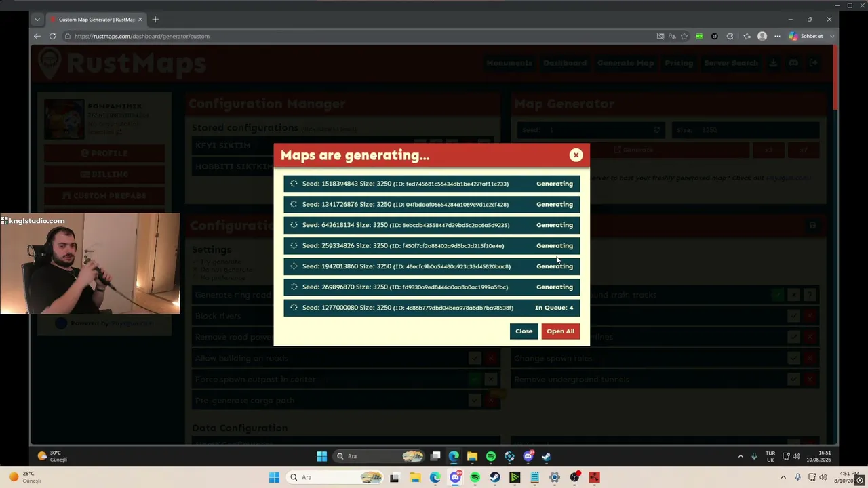The image size is (868, 488).
Task: Open Generate Map in the RustMaps navigation
Action: click(625, 63)
